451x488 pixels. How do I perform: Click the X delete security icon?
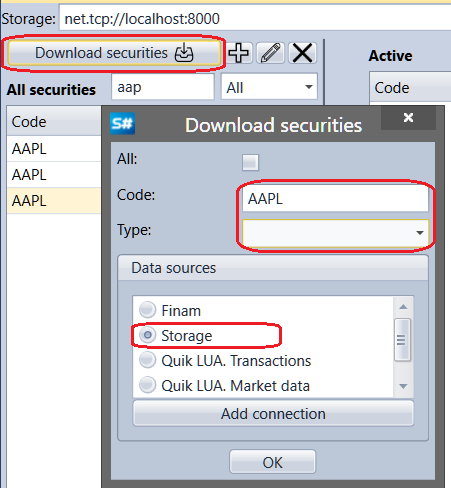302,53
